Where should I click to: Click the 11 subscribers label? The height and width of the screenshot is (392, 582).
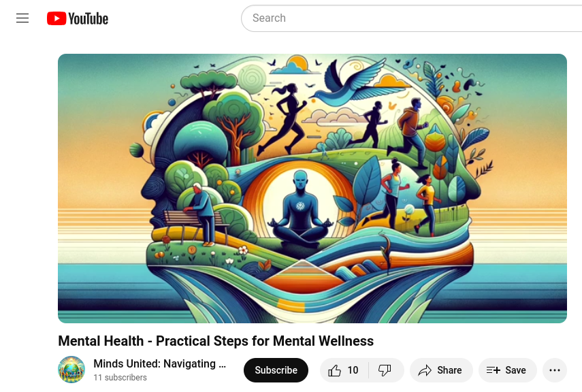[x=120, y=378]
